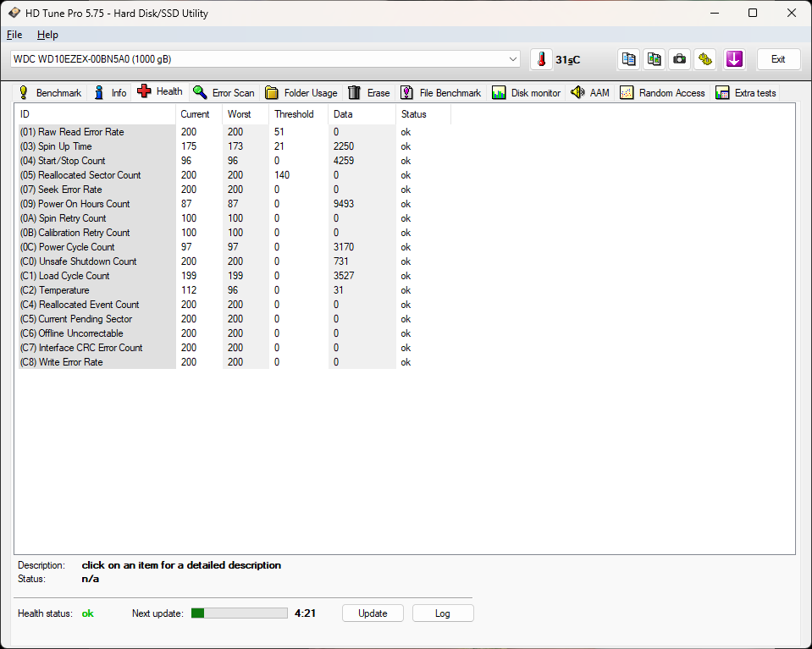This screenshot has height=649, width=812.
Task: Select the Calibration Retry Count row
Action: pyautogui.click(x=234, y=233)
